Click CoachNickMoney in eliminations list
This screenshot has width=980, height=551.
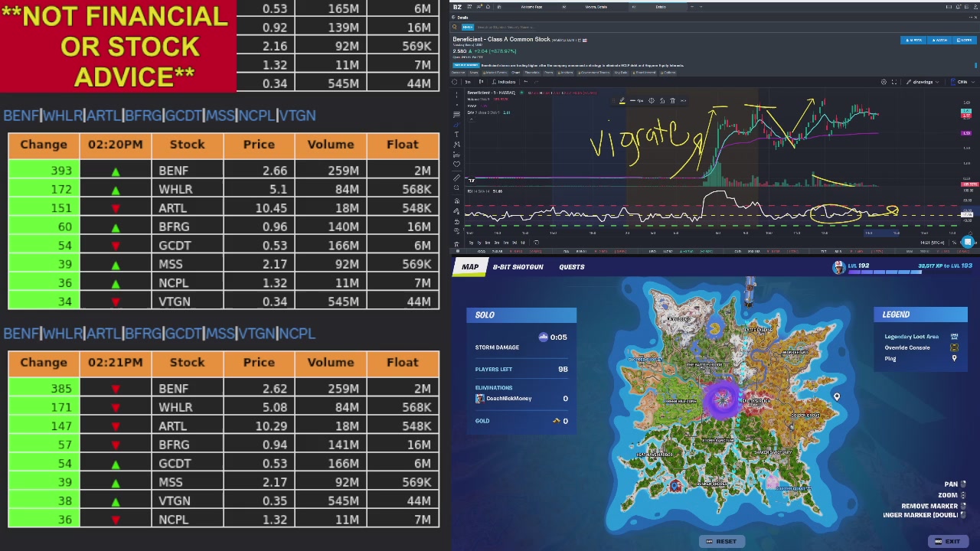[508, 399]
